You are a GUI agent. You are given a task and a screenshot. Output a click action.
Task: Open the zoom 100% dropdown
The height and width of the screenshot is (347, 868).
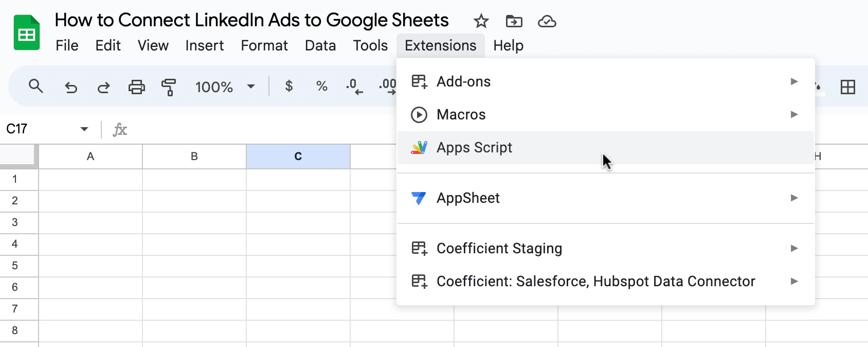click(225, 86)
